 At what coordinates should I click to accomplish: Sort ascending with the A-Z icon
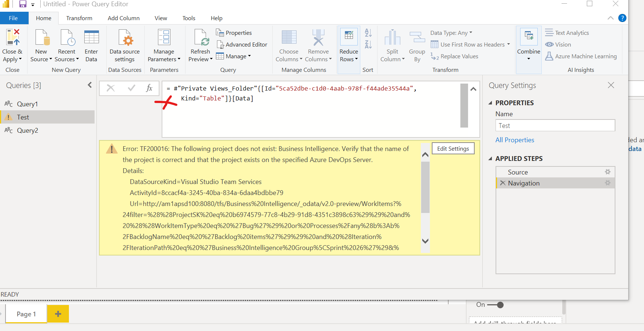pyautogui.click(x=368, y=33)
